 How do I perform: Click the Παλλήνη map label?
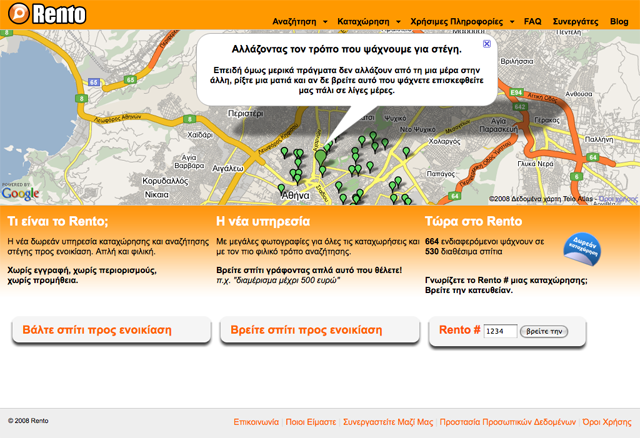pos(599,139)
